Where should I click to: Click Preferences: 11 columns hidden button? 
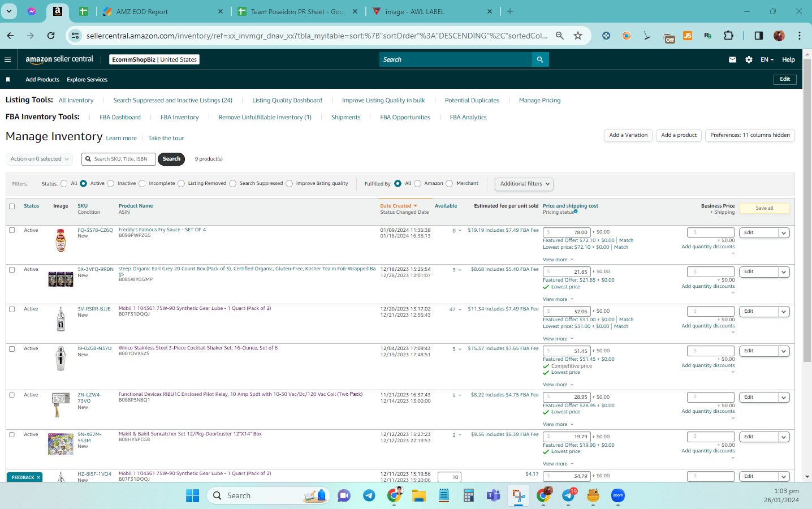coord(750,135)
